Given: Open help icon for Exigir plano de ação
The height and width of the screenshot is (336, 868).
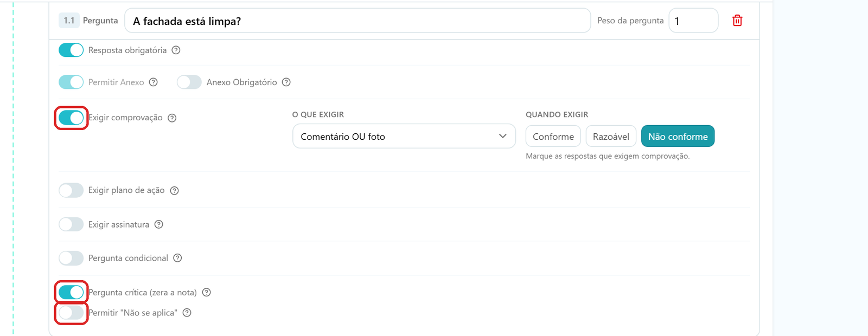Looking at the screenshot, I should (x=174, y=190).
